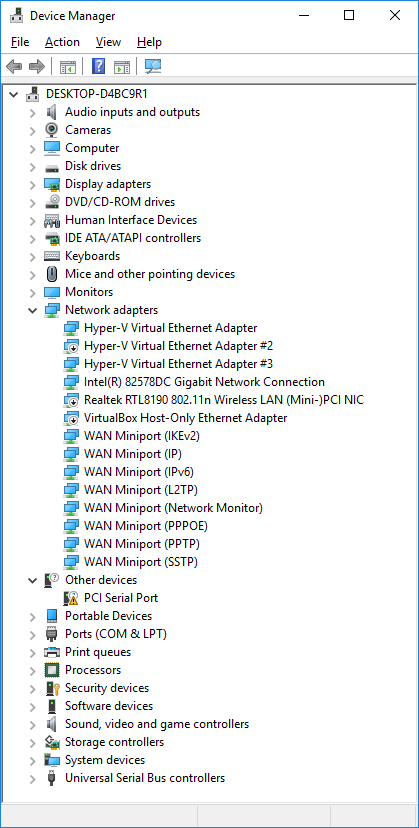Select Intel(R) 82578DC Gigabit Network Connection
The width and height of the screenshot is (419, 828).
[x=204, y=382]
